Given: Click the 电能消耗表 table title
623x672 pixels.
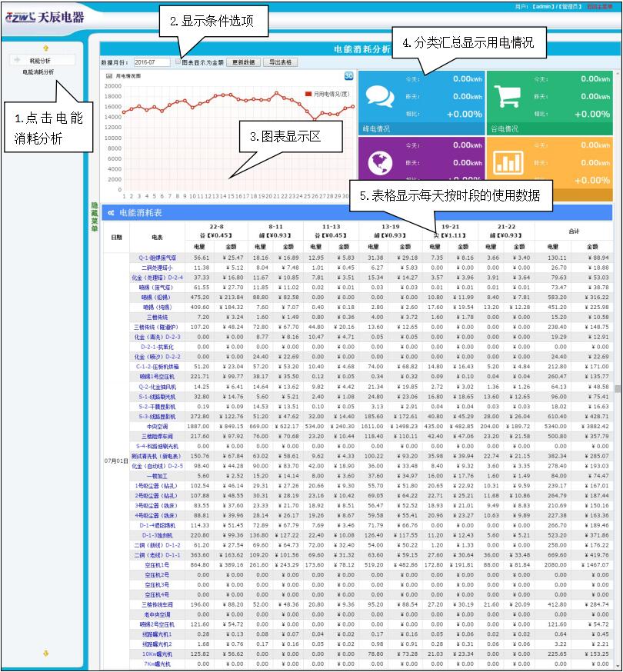Looking at the screenshot, I should (x=141, y=212).
